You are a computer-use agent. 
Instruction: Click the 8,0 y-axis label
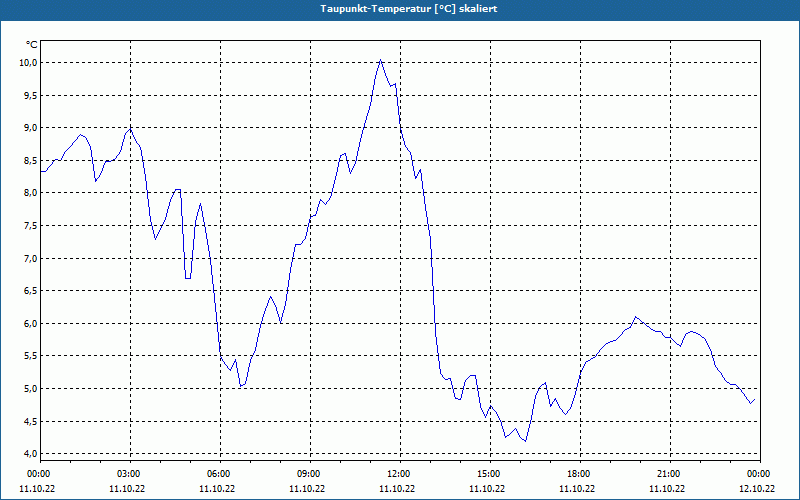(x=31, y=193)
